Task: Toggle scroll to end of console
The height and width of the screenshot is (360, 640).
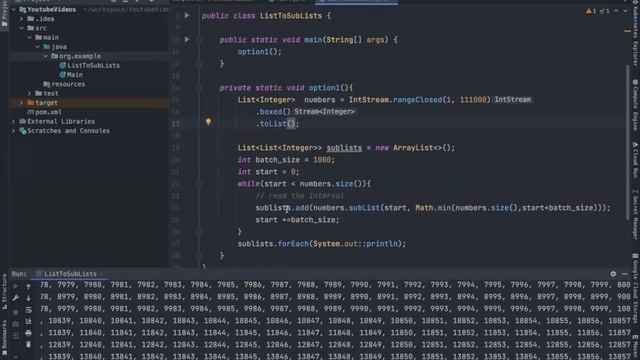Action: click(28, 322)
